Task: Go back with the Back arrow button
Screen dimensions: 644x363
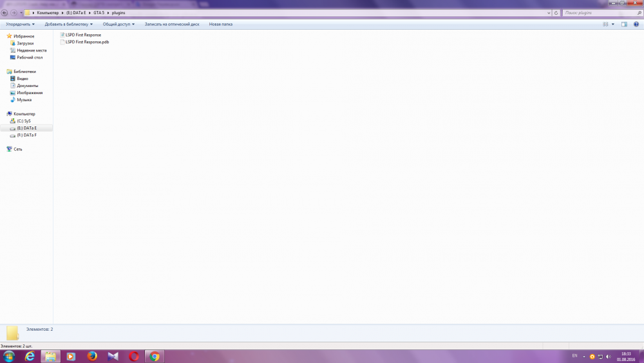Action: tap(5, 13)
